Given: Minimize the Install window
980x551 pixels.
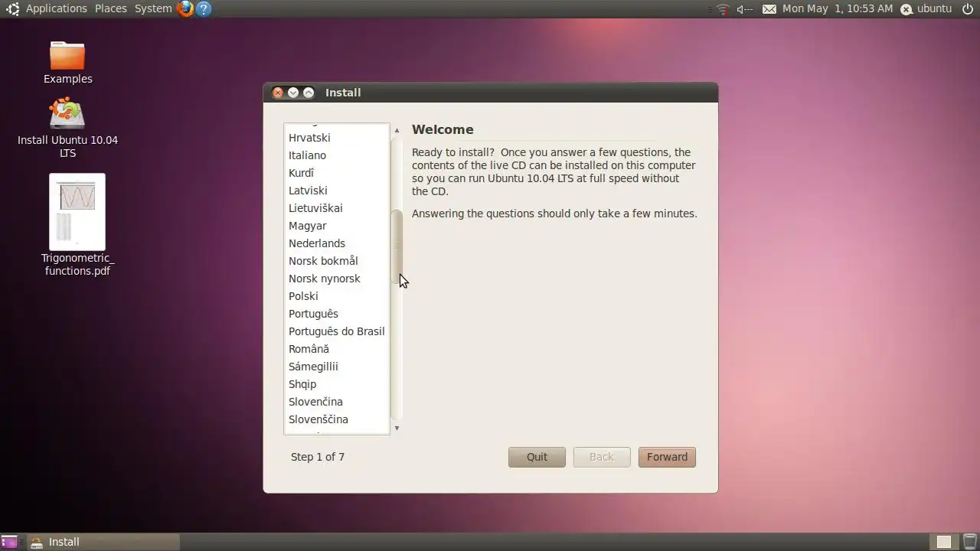Looking at the screenshot, I should coord(293,93).
